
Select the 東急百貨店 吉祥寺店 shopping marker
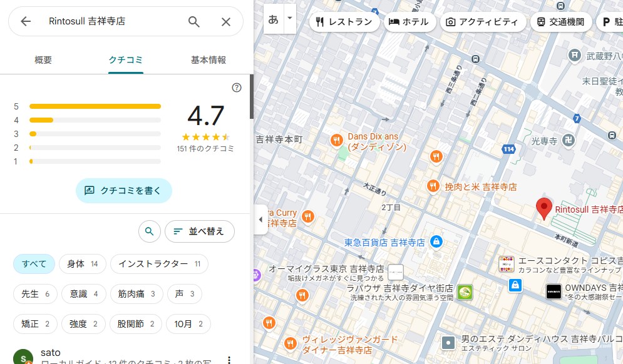click(437, 241)
